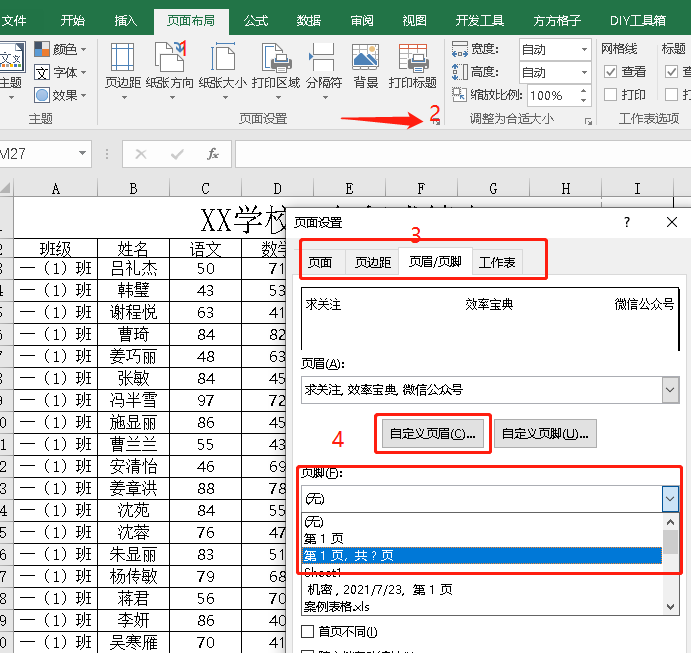
Task: Click the 自定义页脚 button
Action: (x=545, y=434)
